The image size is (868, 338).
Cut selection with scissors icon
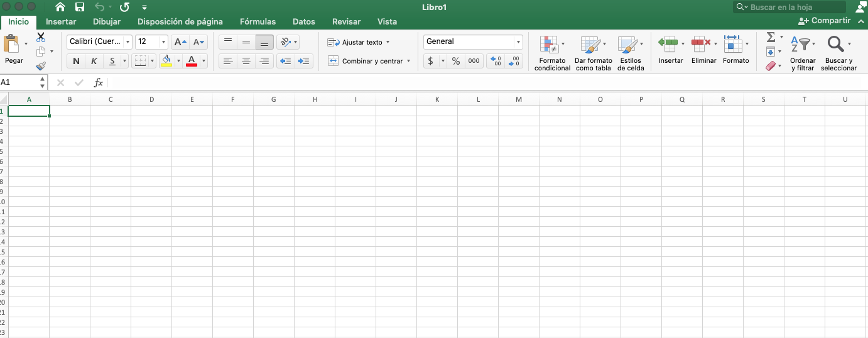(41, 38)
